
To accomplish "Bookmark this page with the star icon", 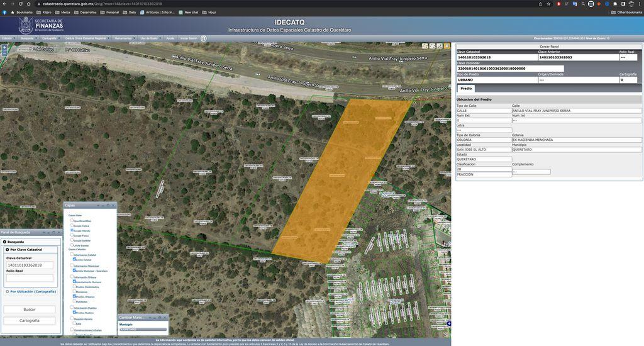I will pyautogui.click(x=549, y=4).
